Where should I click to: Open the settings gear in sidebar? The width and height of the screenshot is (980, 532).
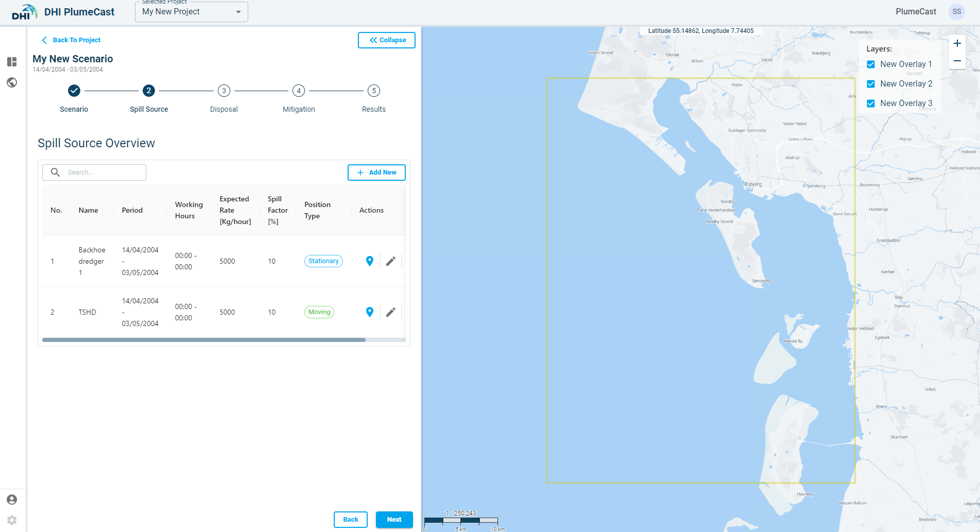pyautogui.click(x=12, y=520)
